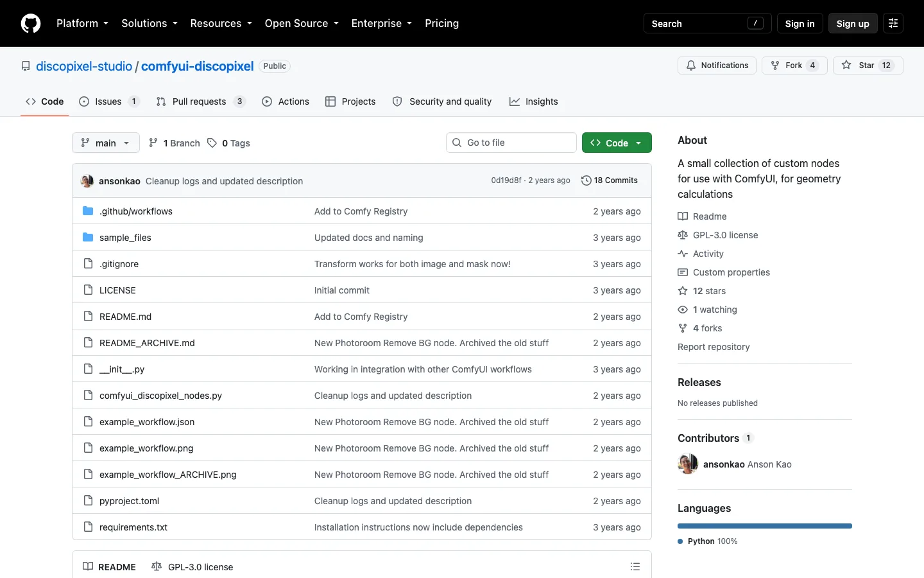Click the Sign in button
924x578 pixels.
pyautogui.click(x=800, y=23)
